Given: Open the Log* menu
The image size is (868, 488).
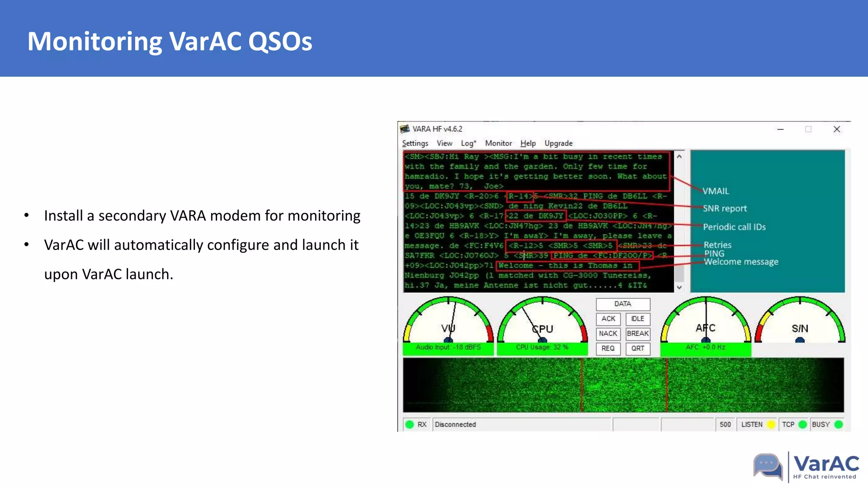Looking at the screenshot, I should point(468,143).
